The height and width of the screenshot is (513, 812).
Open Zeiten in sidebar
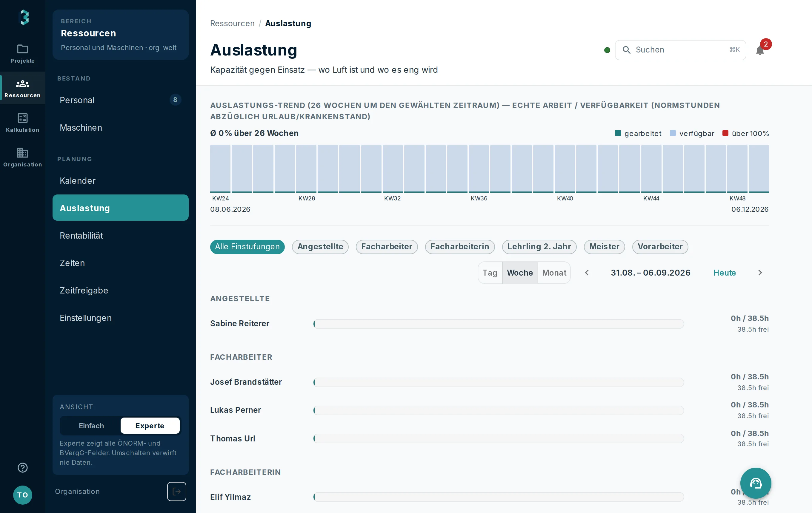pos(120,263)
